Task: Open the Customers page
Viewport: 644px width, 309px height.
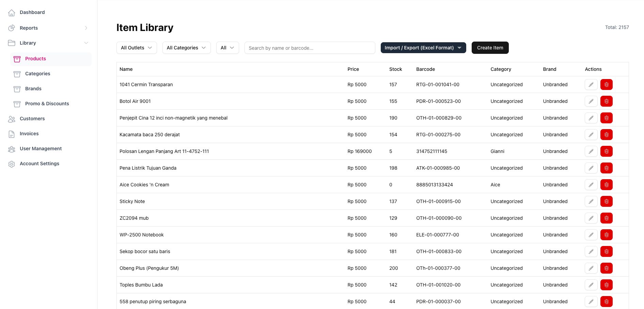Action: tap(32, 119)
